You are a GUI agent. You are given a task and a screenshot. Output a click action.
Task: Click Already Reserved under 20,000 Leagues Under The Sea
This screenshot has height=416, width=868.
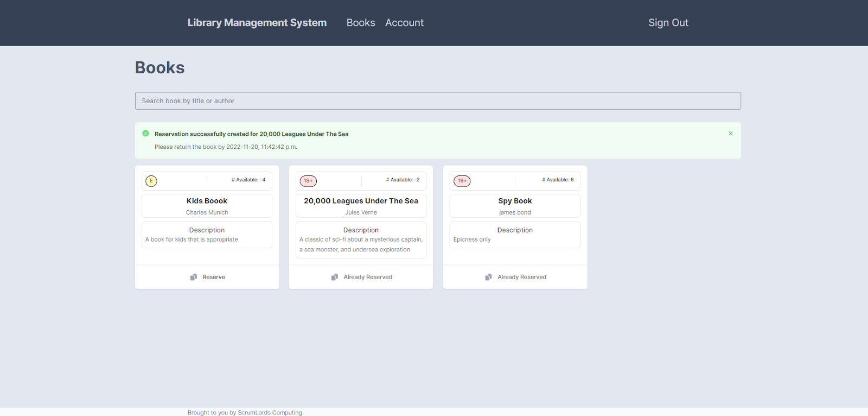coord(361,277)
